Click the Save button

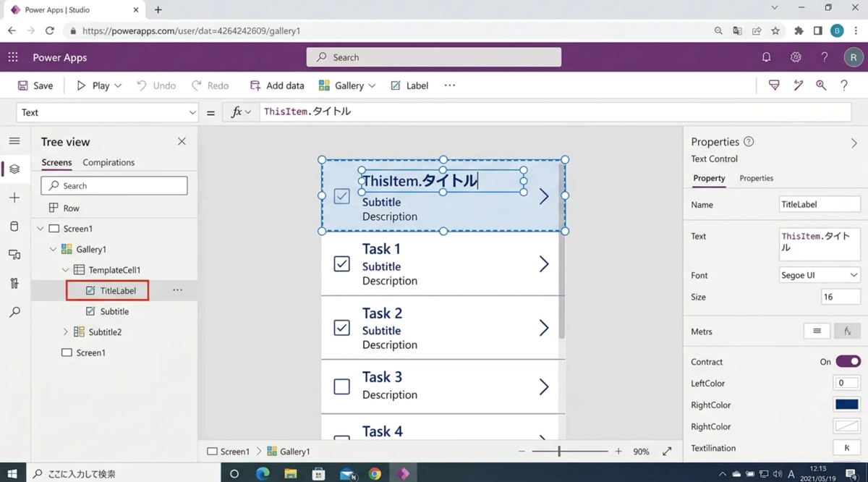35,85
